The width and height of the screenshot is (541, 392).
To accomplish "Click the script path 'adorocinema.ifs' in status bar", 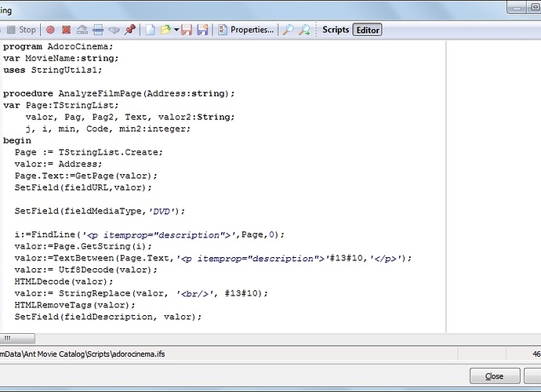I will pos(138,354).
